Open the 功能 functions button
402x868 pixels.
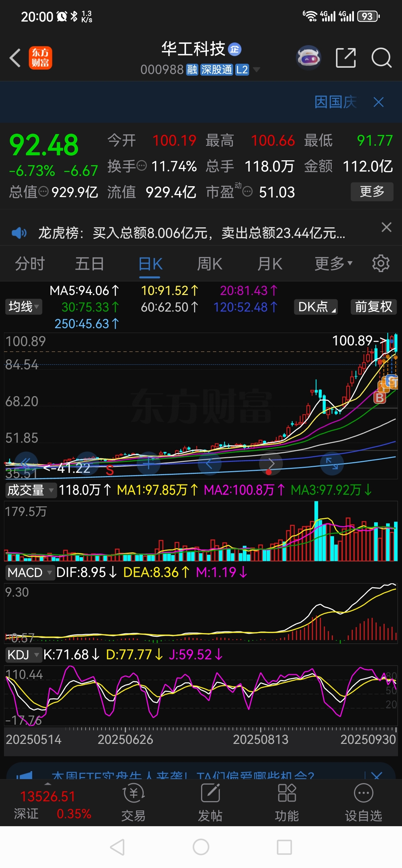tap(287, 803)
